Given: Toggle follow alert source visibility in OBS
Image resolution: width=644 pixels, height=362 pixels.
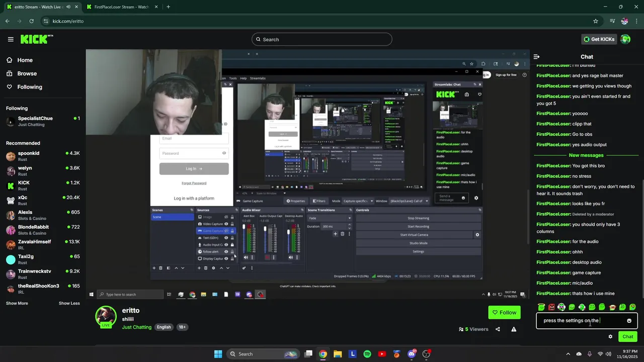Looking at the screenshot, I should pos(226,251).
